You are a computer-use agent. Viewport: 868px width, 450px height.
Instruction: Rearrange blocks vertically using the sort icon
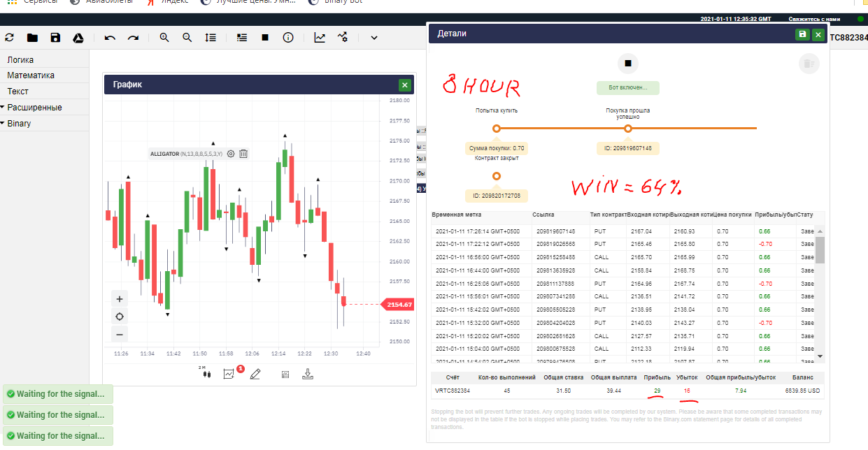pos(211,38)
